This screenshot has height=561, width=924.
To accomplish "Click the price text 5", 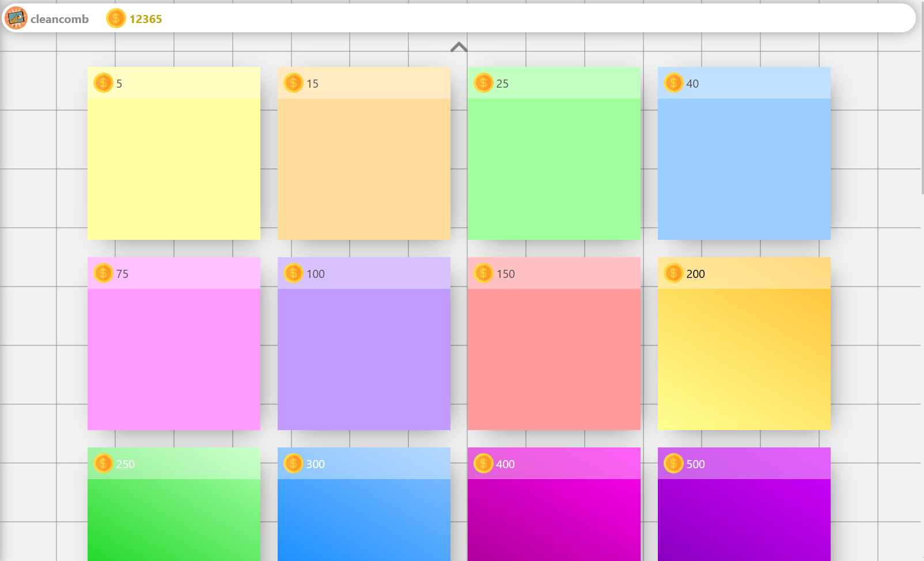I will pos(119,84).
